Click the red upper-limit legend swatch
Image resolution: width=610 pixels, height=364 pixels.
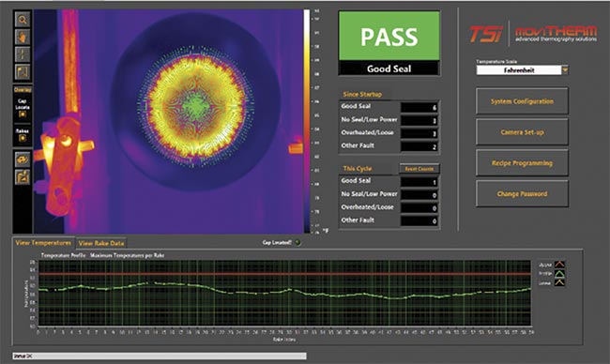click(559, 265)
